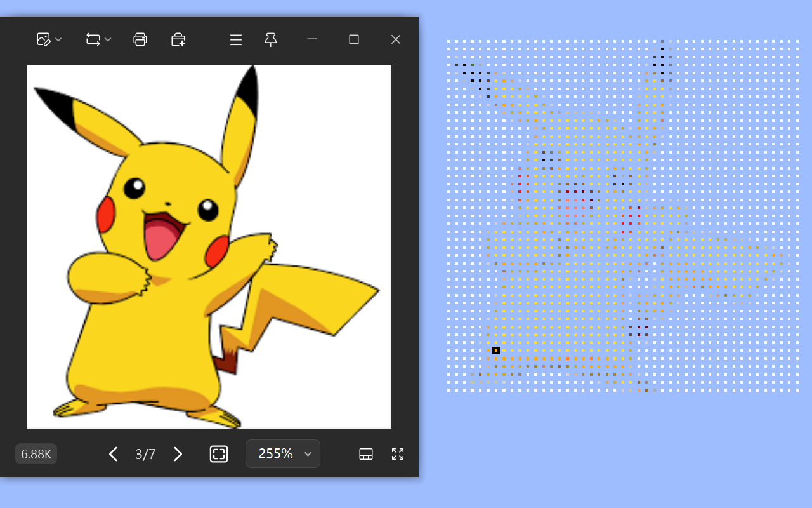Expand the chevron beside the image edit icon

pos(58,39)
